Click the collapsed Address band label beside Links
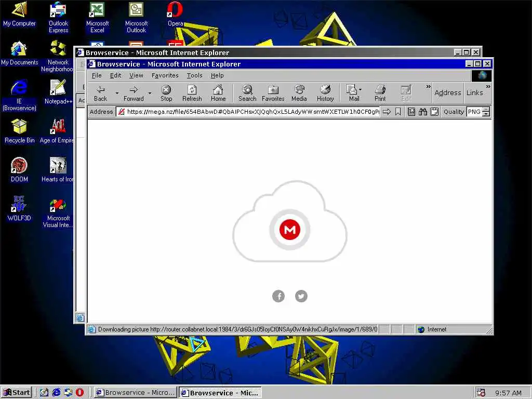The image size is (532, 399). coord(448,92)
